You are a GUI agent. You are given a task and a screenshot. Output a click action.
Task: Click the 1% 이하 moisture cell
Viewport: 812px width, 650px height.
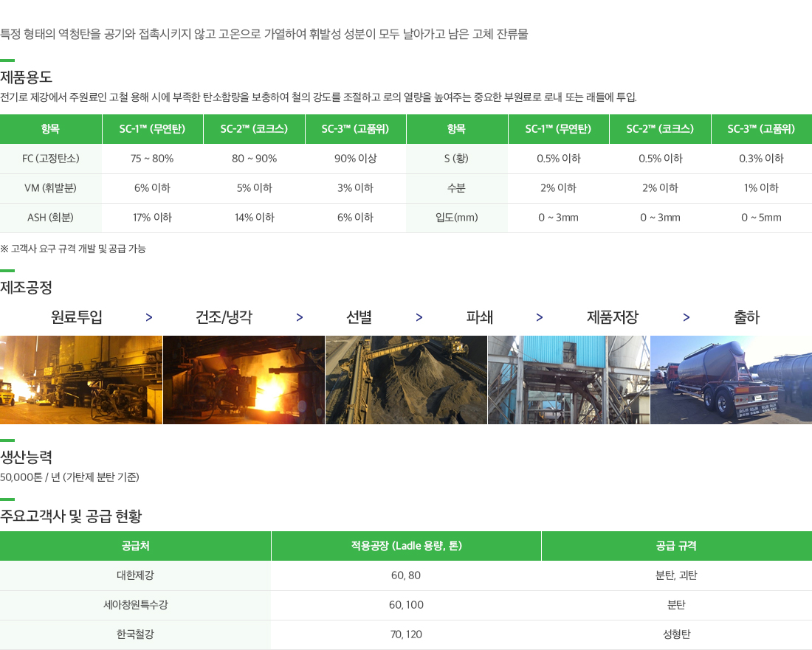click(761, 188)
